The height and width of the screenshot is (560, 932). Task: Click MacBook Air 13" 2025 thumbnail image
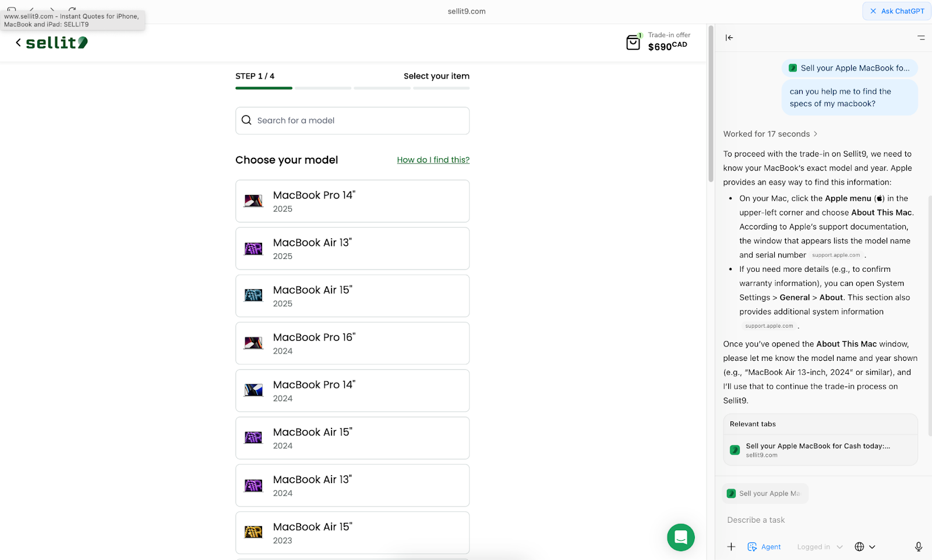[x=253, y=249]
